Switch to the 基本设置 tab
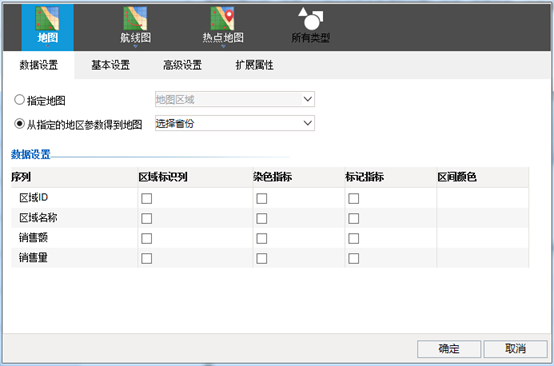This screenshot has width=554, height=366. tap(111, 65)
